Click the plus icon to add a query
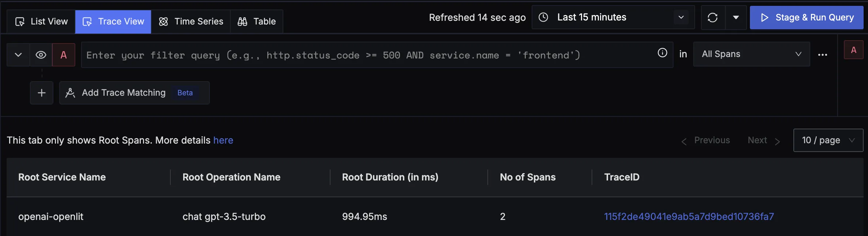The width and height of the screenshot is (868, 236). point(42,93)
